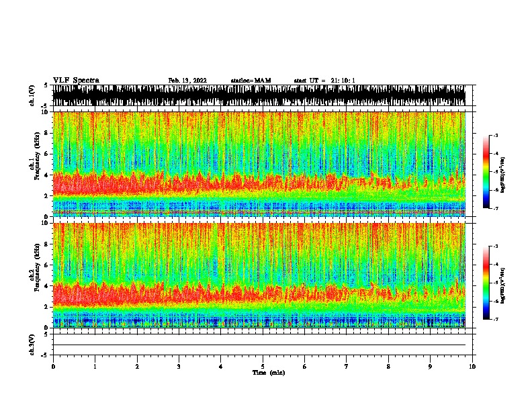The width and height of the screenshot is (532, 411).
Task: Click the "-7" label on ch.2 colorbar
Action: (495, 319)
